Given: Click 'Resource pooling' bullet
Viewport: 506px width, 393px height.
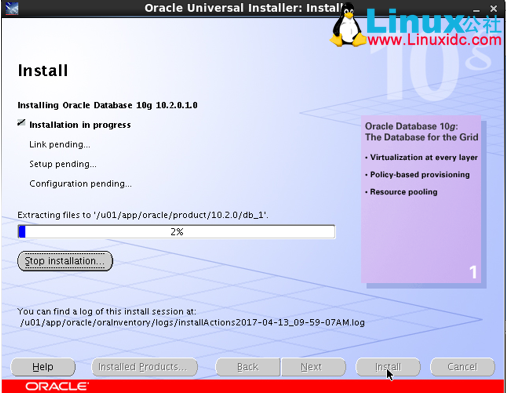Looking at the screenshot, I should [401, 192].
